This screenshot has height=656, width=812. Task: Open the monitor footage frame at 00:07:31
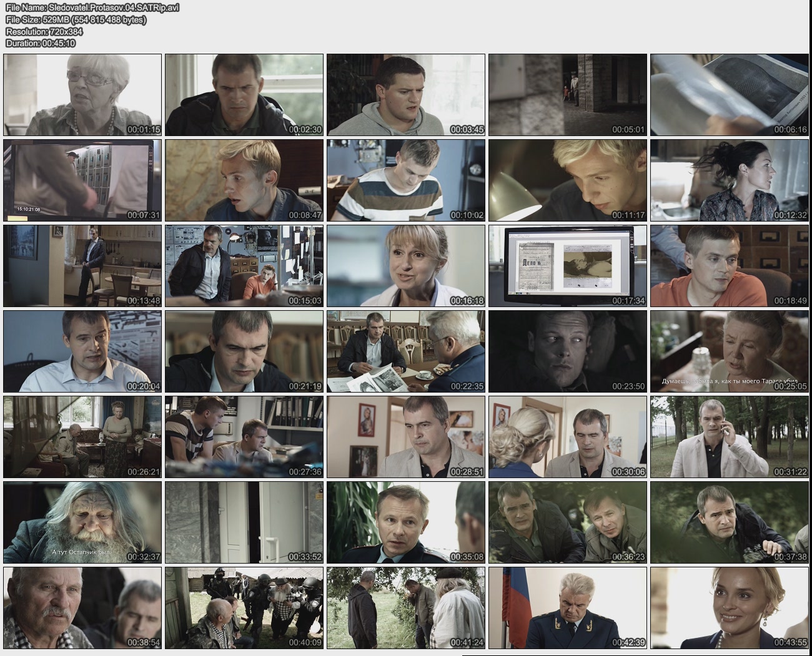pyautogui.click(x=82, y=180)
